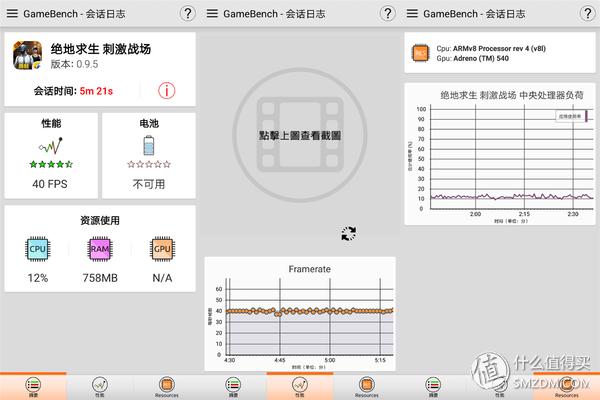The height and width of the screenshot is (400, 600).
Task: Open performance tab in left panel bottom bar
Action: tap(100, 387)
